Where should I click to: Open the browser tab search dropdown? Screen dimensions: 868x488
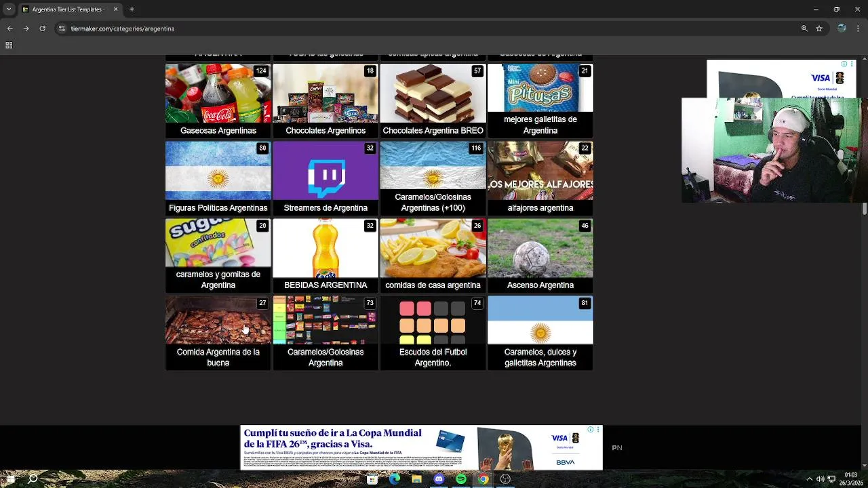pyautogui.click(x=9, y=9)
